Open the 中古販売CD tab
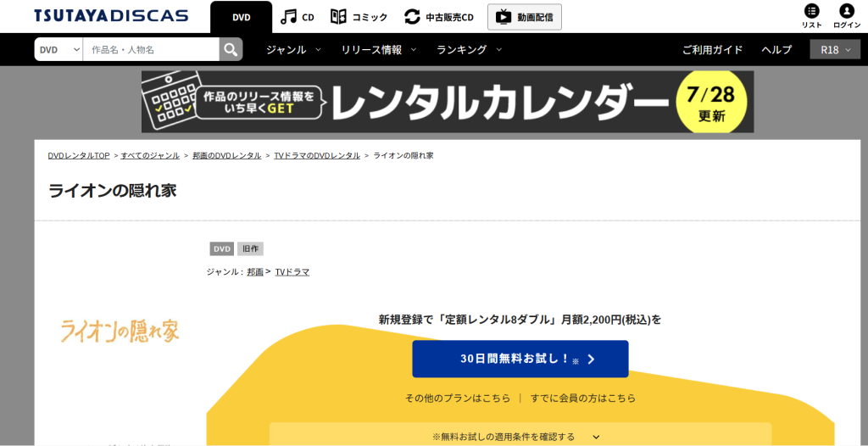 (439, 17)
